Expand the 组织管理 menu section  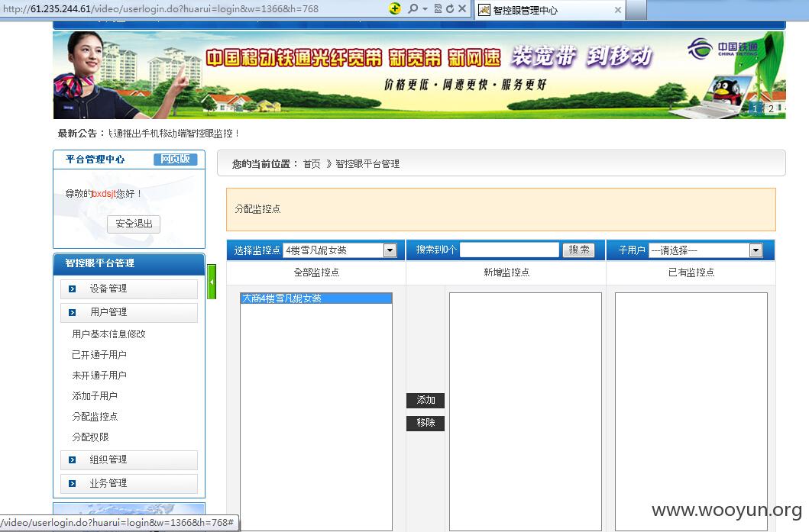[x=129, y=459]
